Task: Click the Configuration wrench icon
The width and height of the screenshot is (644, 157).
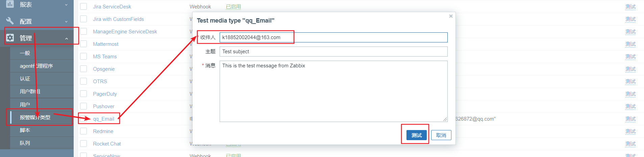Action: pos(10,21)
